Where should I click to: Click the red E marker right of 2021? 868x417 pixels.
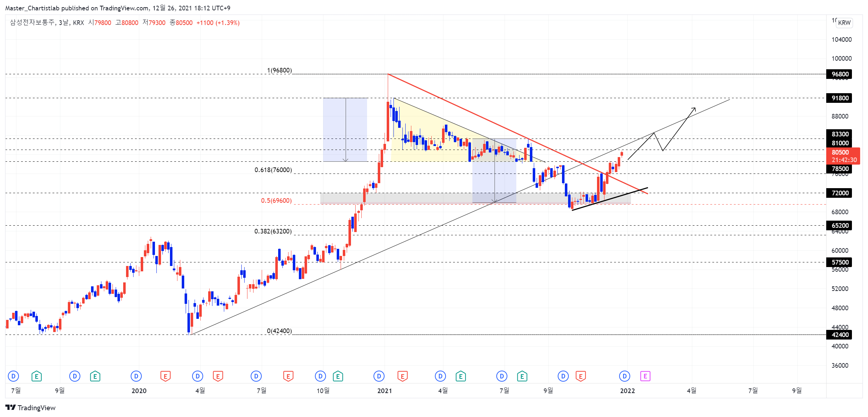coord(402,376)
